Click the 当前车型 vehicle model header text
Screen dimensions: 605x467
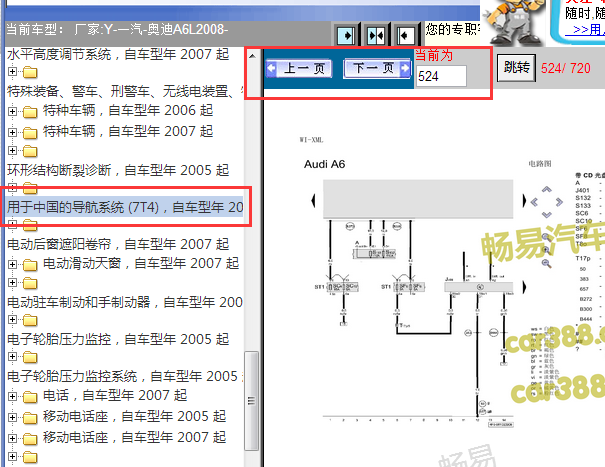[117, 29]
